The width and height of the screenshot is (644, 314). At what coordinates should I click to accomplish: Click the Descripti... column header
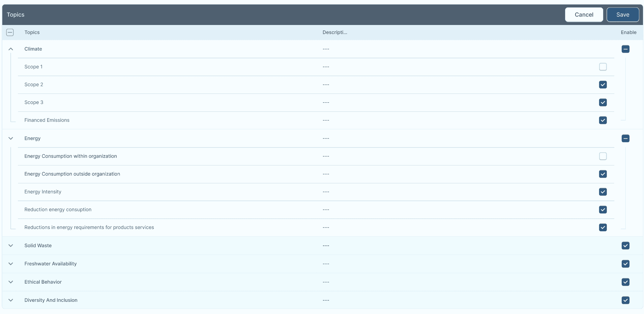pyautogui.click(x=335, y=32)
